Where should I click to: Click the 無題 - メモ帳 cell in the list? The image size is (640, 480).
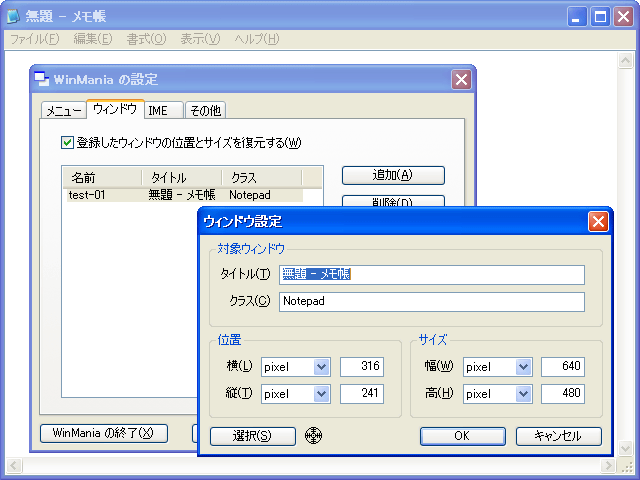click(182, 195)
